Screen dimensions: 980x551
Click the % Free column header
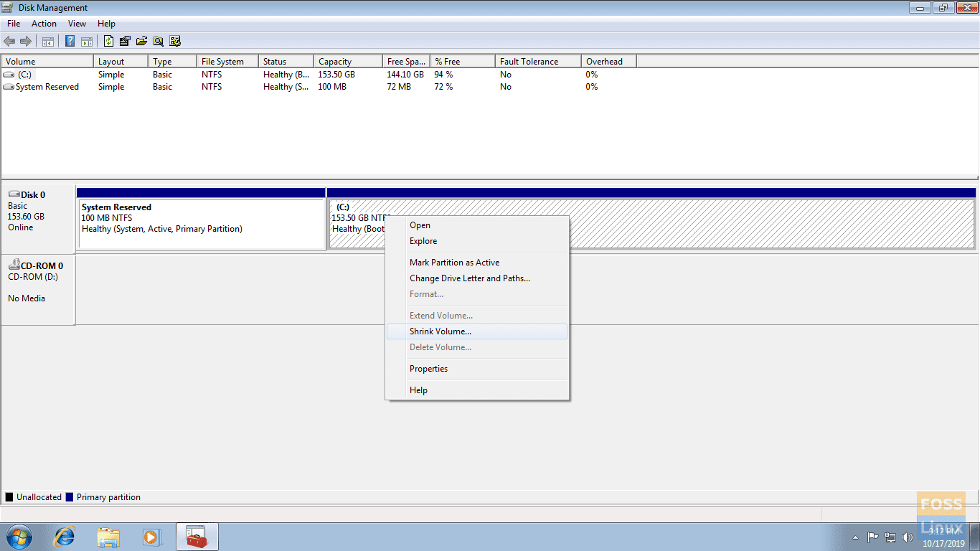(x=463, y=62)
